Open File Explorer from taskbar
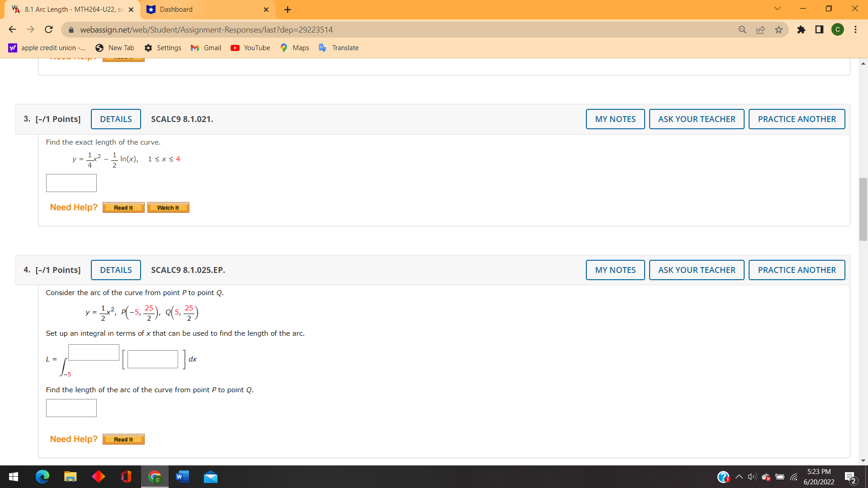 [x=70, y=477]
